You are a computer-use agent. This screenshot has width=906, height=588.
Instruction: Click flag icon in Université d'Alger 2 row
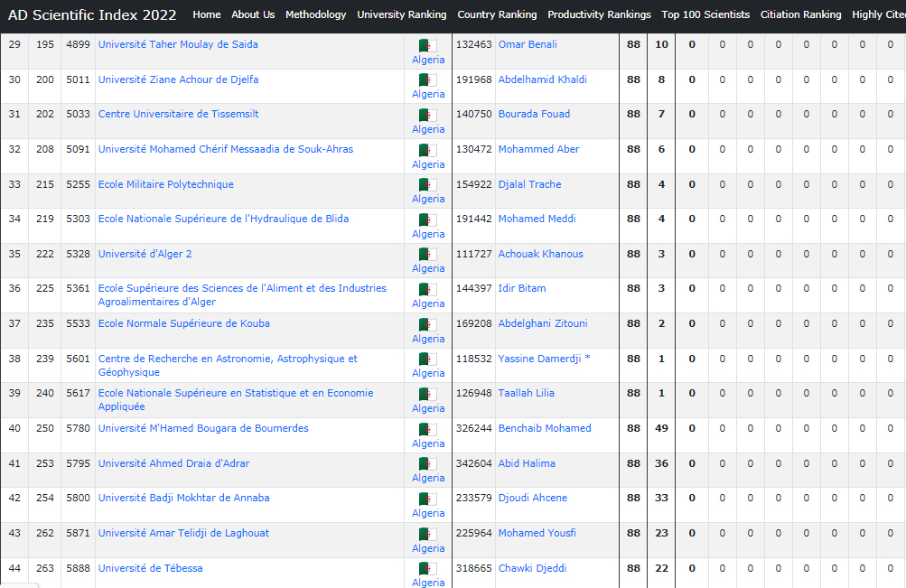pos(427,255)
